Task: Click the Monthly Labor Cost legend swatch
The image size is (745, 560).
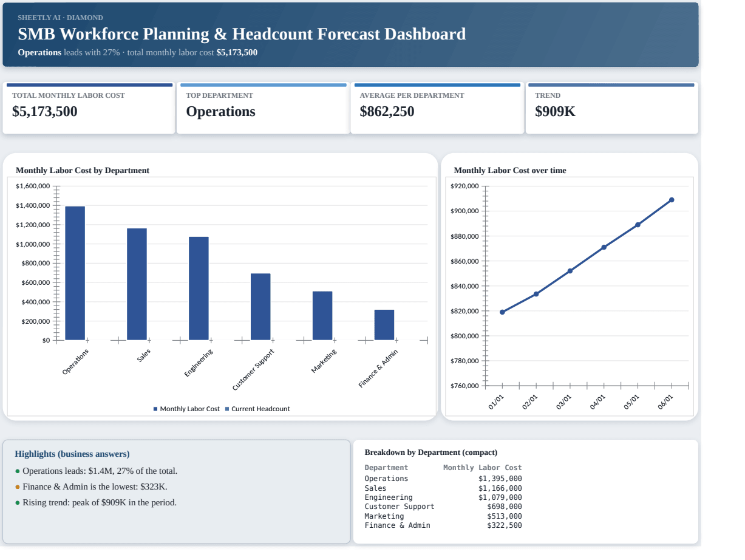Action: click(x=155, y=409)
